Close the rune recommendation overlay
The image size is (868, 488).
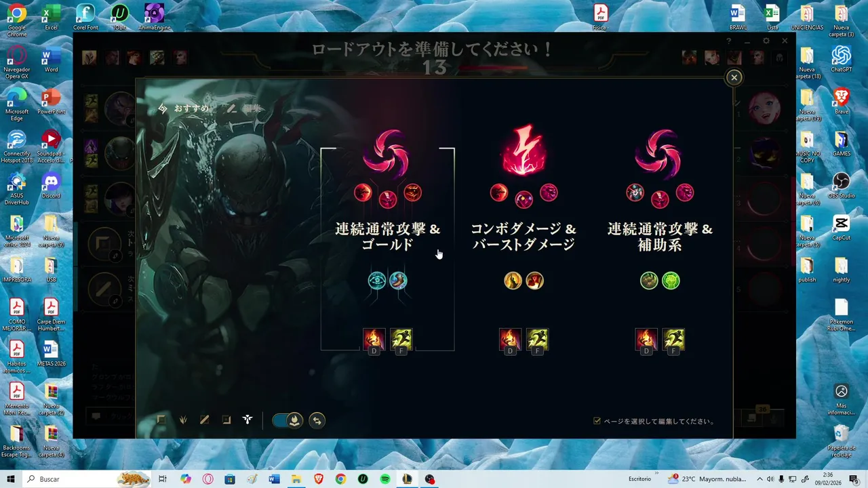coord(734,77)
